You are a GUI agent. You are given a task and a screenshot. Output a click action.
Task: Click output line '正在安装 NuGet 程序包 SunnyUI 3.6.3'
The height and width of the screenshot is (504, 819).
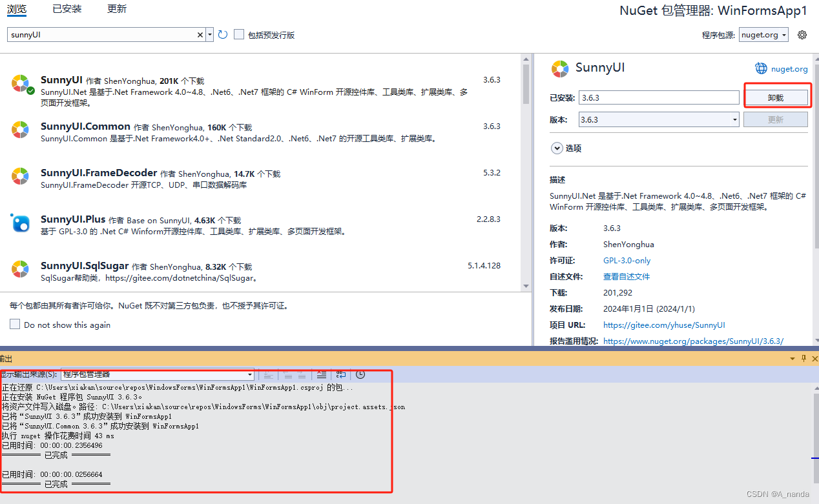(72, 397)
